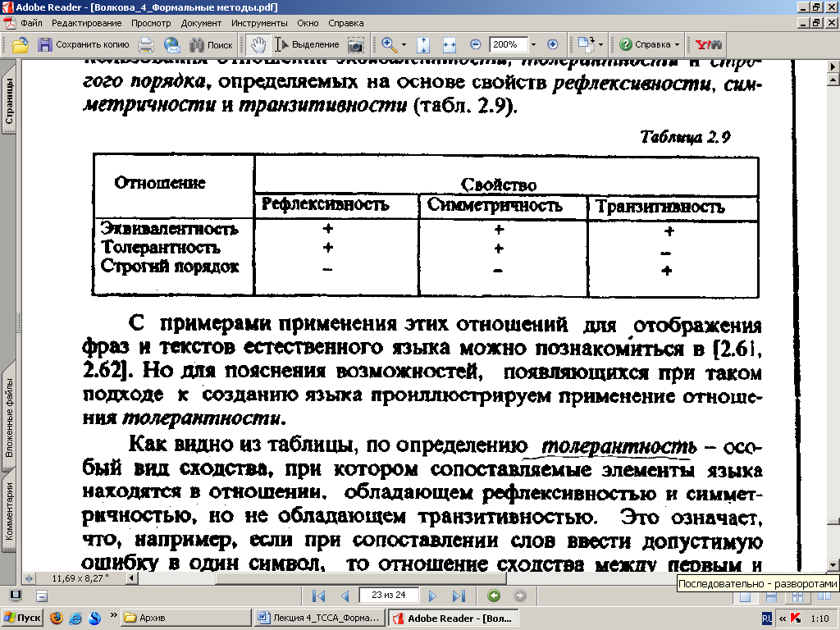Expand hidden tray icons chevron
This screenshot has height=630, width=840.
(783, 619)
